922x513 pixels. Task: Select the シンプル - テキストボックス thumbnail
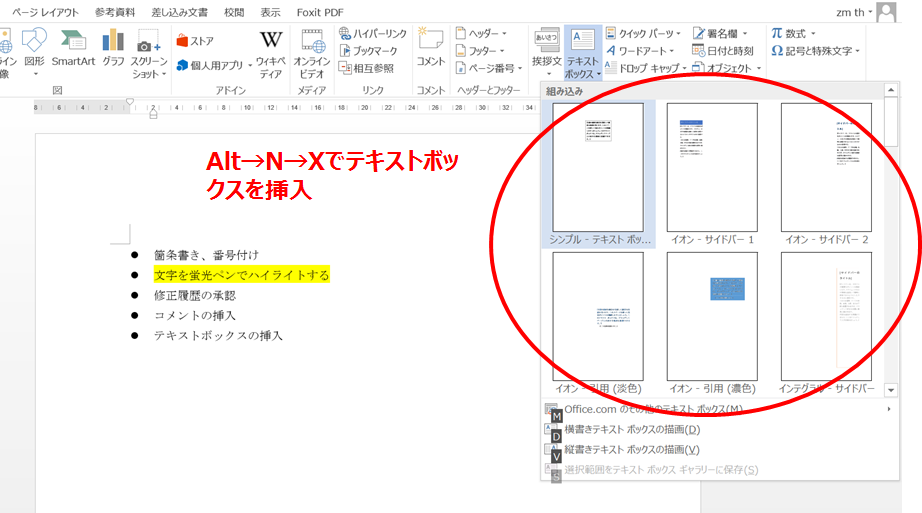(599, 174)
